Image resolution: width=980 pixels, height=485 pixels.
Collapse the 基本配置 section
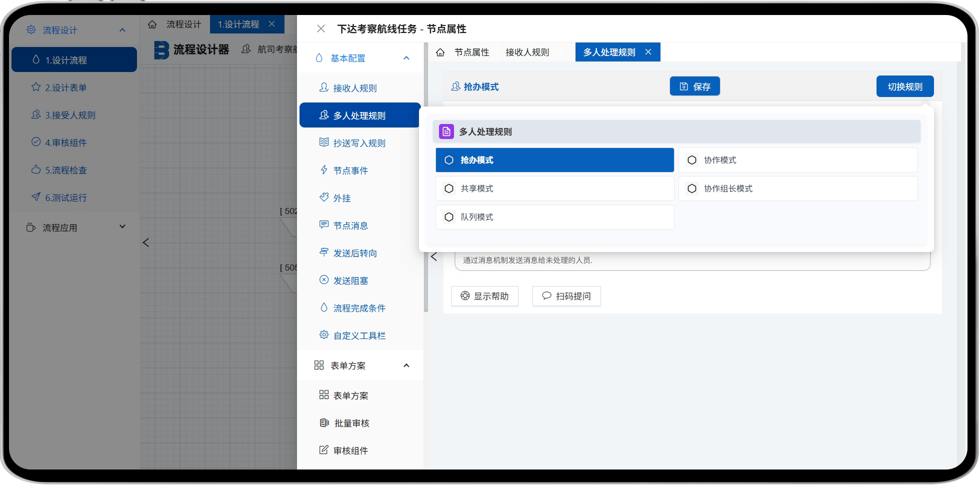406,58
